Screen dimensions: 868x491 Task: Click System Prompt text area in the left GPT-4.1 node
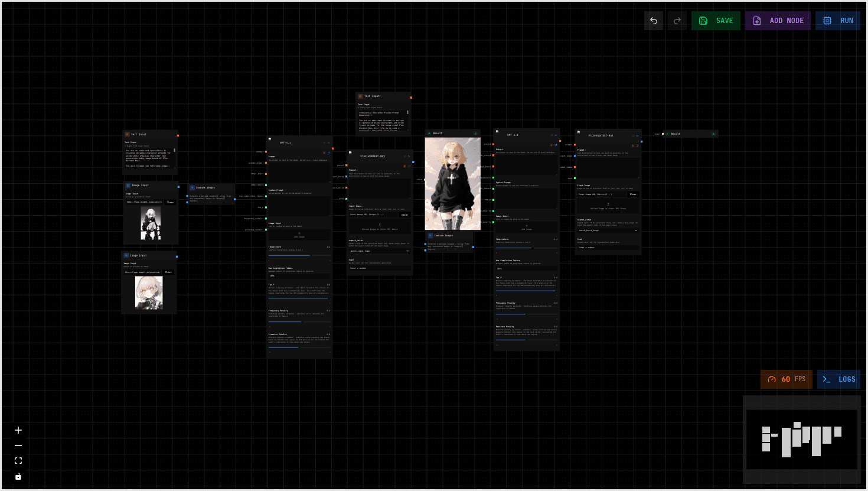pos(299,206)
